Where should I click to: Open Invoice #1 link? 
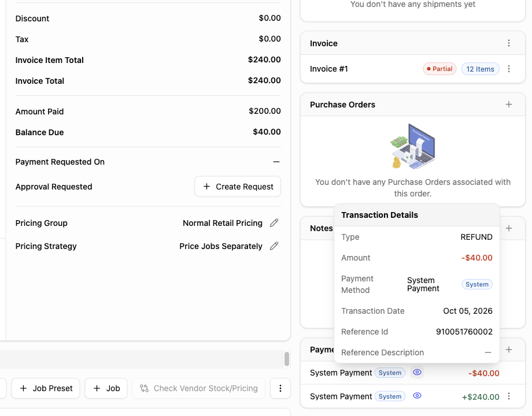coord(329,69)
